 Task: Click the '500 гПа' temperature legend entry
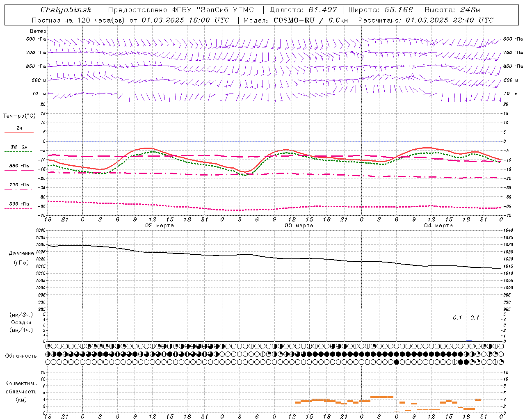coord(19,204)
